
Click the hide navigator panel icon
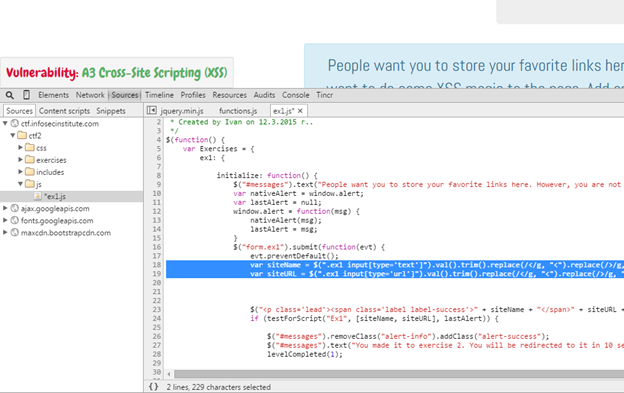152,110
